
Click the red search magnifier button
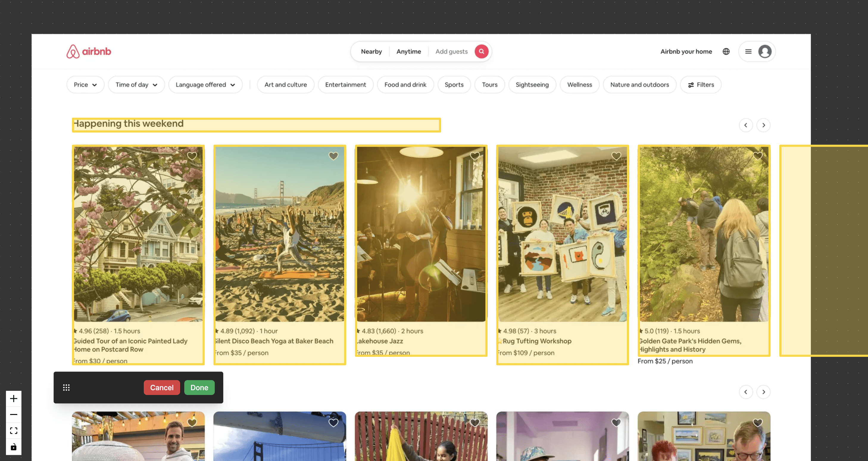coord(482,51)
